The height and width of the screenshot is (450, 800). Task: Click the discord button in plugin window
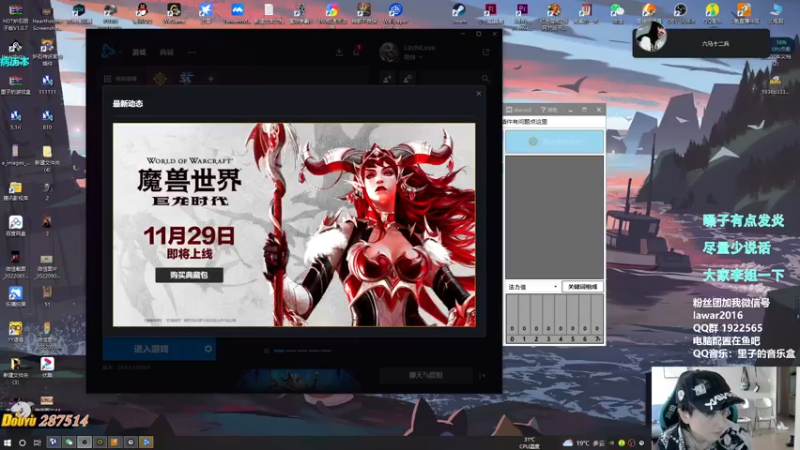coord(518,110)
